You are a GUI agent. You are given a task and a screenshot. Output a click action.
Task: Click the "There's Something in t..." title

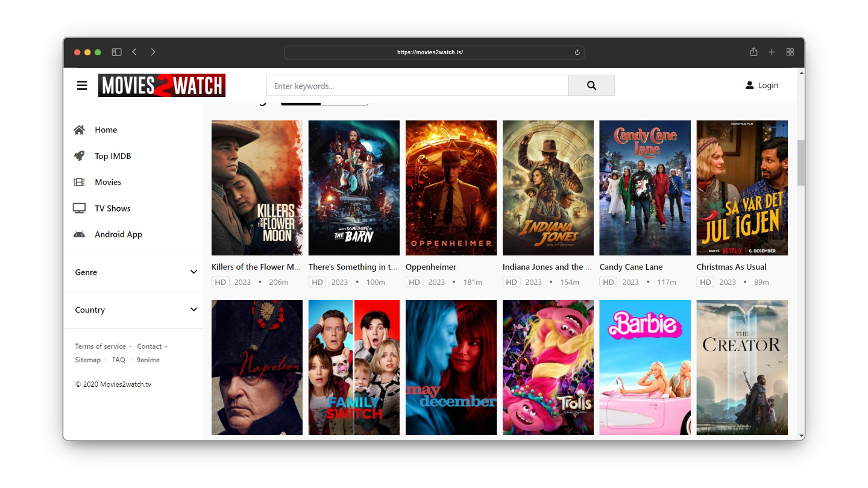[353, 267]
